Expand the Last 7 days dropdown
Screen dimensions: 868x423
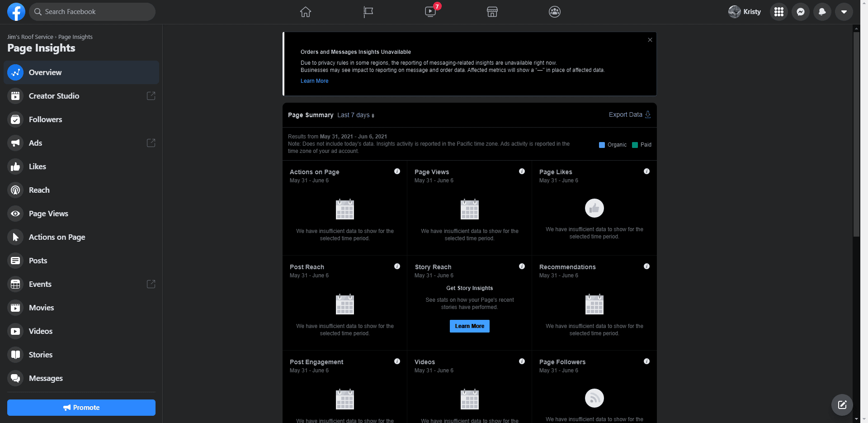click(x=356, y=115)
